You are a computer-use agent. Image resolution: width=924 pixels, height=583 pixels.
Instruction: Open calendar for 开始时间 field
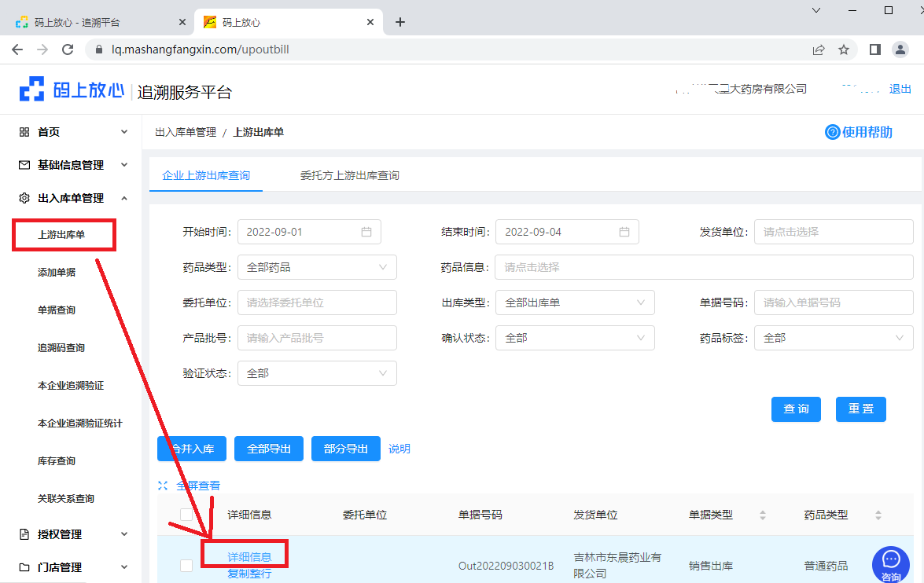point(366,232)
